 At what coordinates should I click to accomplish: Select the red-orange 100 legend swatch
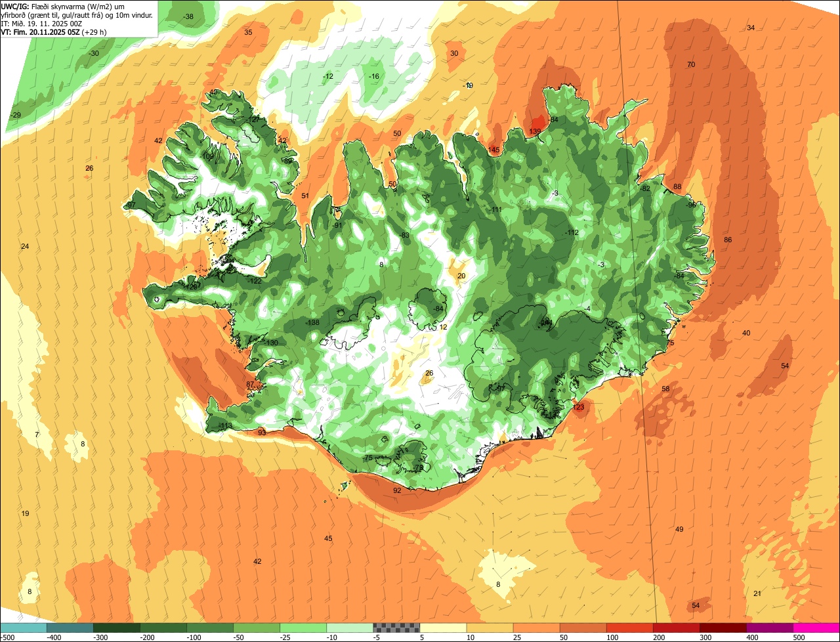click(x=630, y=628)
